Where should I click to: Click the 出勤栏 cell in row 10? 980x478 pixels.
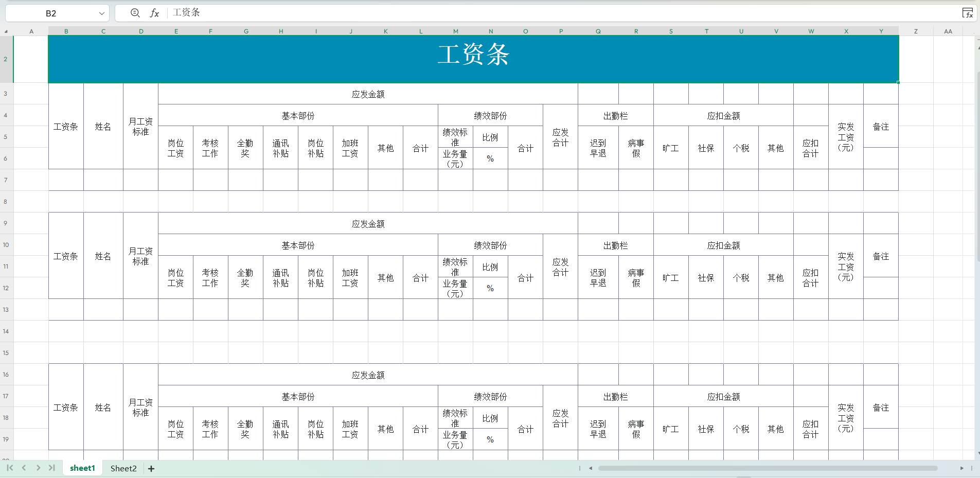pyautogui.click(x=616, y=245)
